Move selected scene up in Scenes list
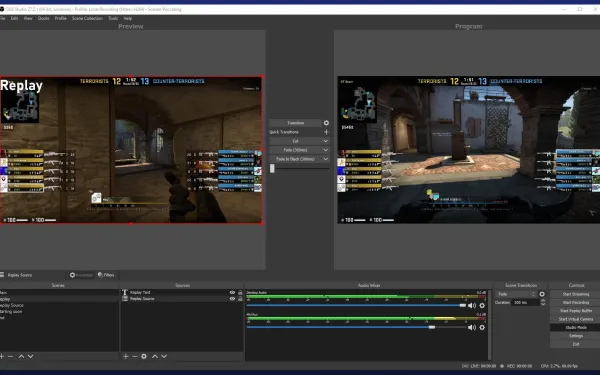 tap(21, 356)
